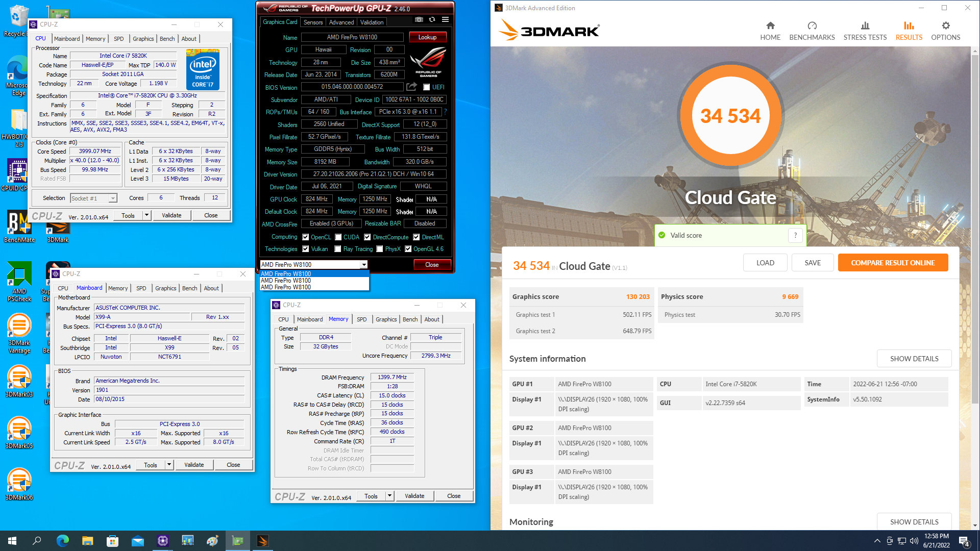
Task: Open 3DMark Vantage desktop icon
Action: [x=19, y=333]
